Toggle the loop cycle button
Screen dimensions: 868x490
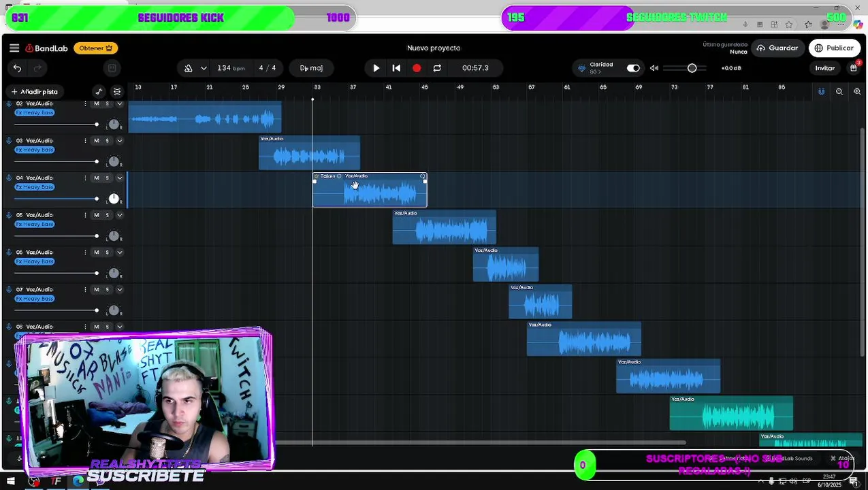point(437,68)
